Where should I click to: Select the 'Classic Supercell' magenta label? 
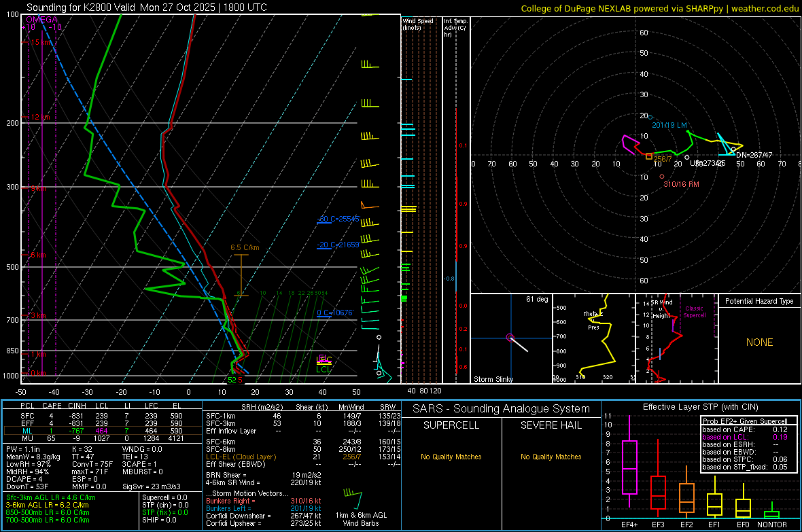click(x=694, y=312)
